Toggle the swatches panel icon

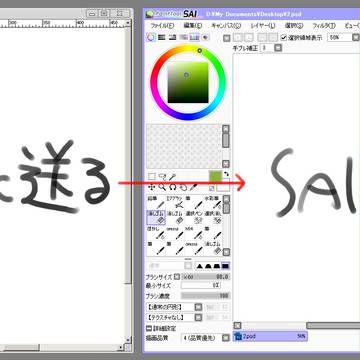pos(194,37)
